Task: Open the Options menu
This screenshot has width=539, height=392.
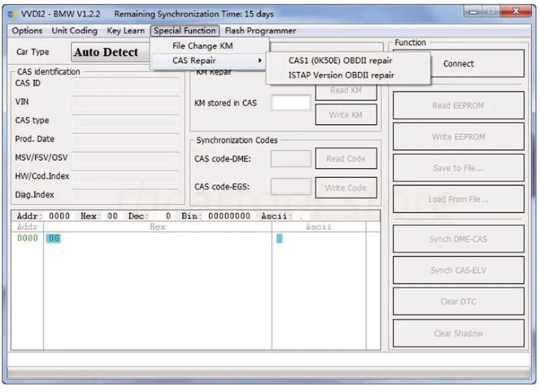Action: tap(27, 31)
